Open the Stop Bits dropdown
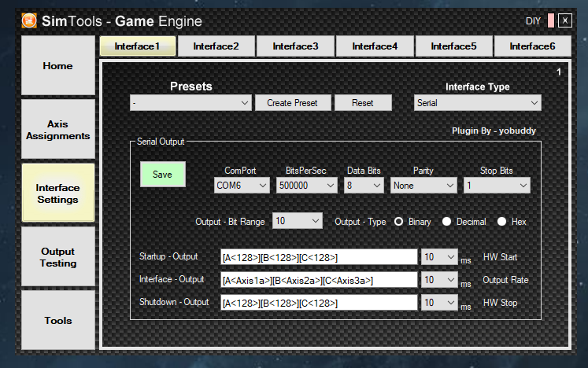This screenshot has width=588, height=368. tap(497, 186)
